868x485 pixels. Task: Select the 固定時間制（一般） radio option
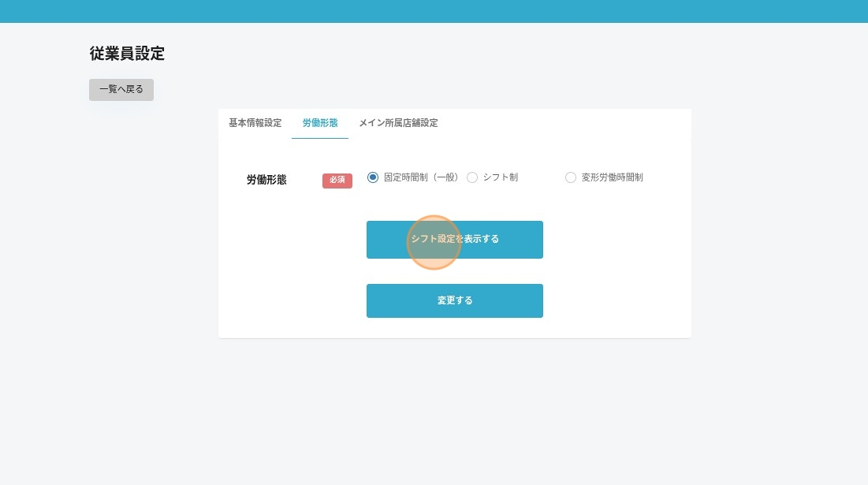[x=373, y=177]
